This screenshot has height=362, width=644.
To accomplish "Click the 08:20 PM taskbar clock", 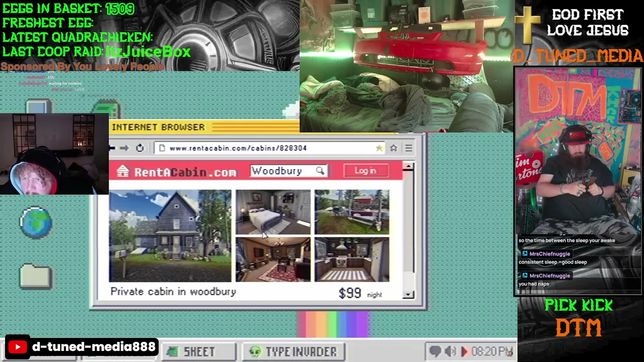I will click(492, 351).
